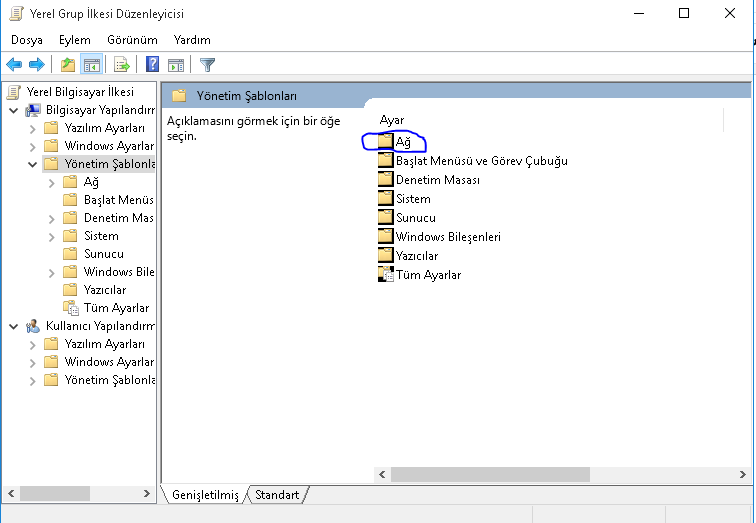This screenshot has width=756, height=523.
Task: Open Help with the question mark icon
Action: pos(152,64)
